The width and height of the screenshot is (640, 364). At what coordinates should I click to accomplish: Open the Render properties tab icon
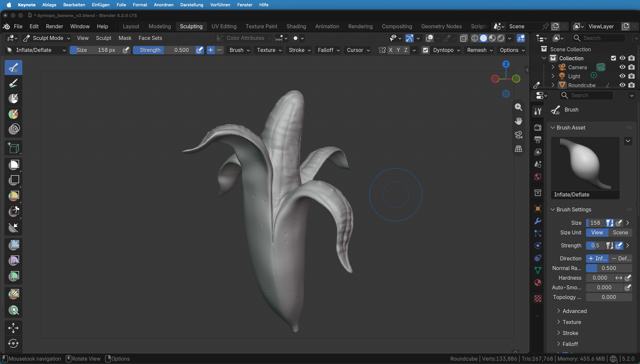click(538, 127)
